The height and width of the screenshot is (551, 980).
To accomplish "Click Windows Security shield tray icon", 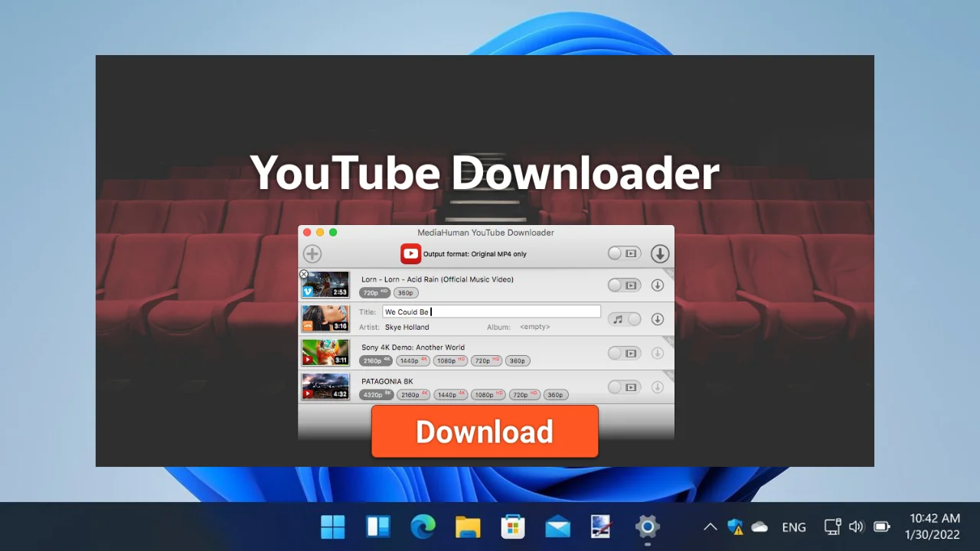I will [x=735, y=527].
